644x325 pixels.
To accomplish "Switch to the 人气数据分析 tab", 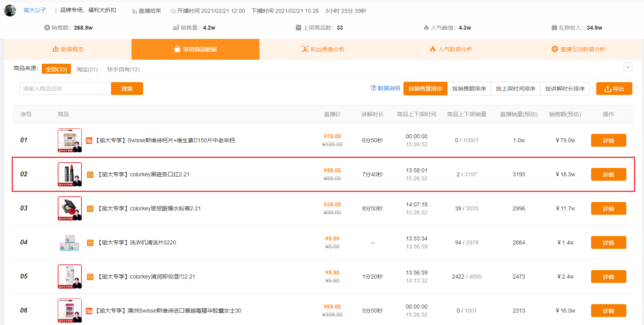I will [451, 49].
